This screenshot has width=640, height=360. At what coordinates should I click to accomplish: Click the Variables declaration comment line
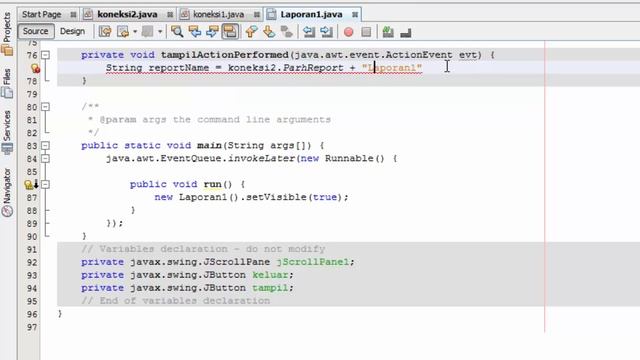click(203, 249)
